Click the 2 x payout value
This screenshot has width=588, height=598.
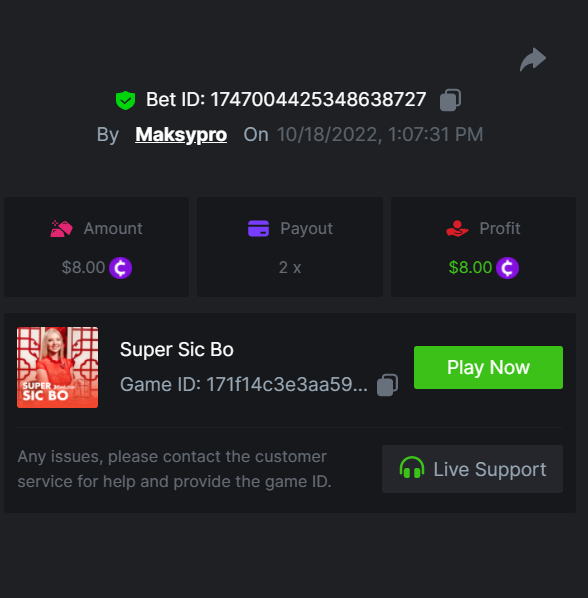290,267
